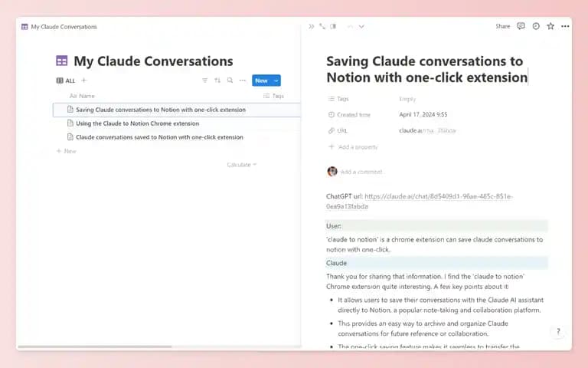This screenshot has height=368, width=588.
Task: Open the claude.ai/chat hyperlink in body
Action: pyautogui.click(x=420, y=202)
